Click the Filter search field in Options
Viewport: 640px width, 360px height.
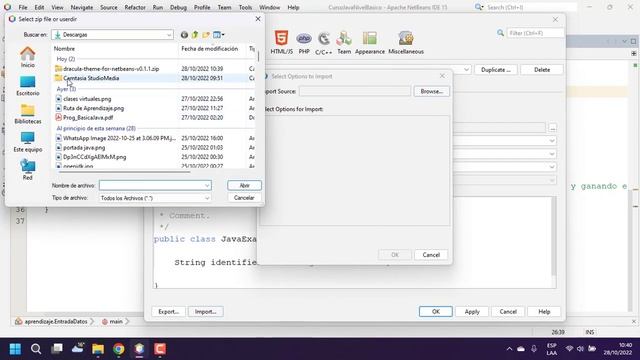(x=535, y=33)
